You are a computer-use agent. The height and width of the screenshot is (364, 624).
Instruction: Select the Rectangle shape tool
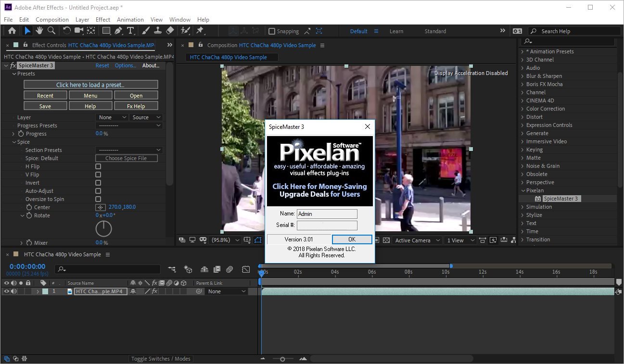click(x=106, y=31)
